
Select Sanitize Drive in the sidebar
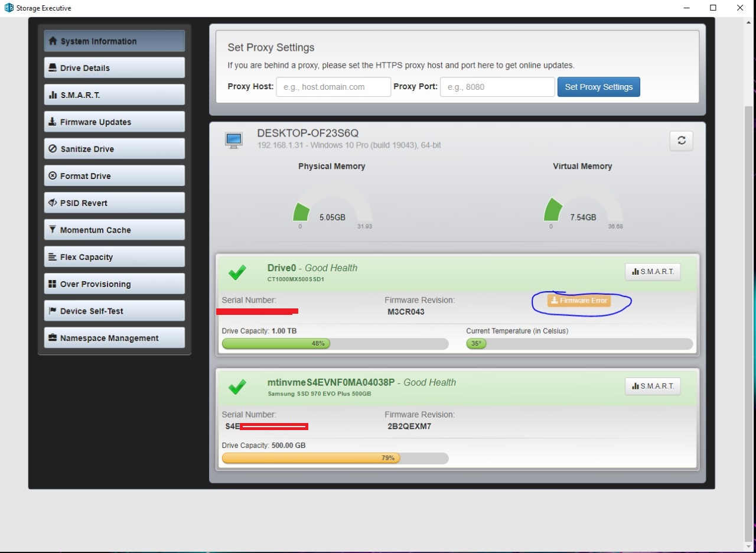tap(115, 149)
